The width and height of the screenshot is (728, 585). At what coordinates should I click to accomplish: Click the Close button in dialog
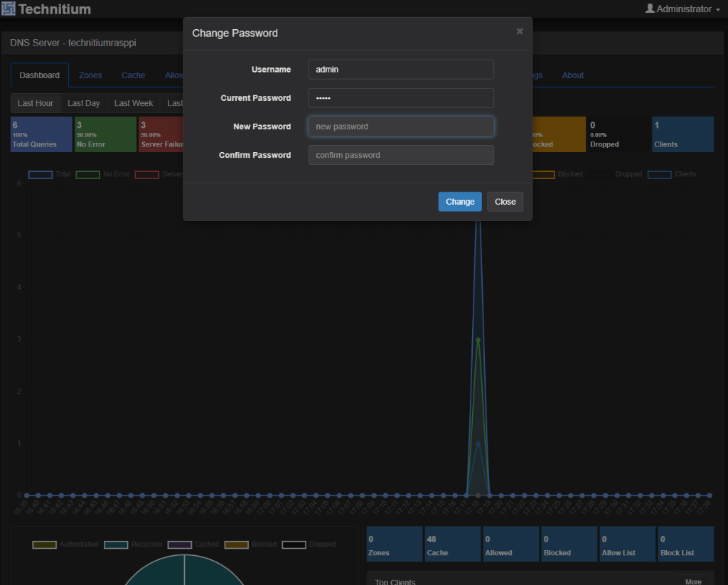coord(505,201)
